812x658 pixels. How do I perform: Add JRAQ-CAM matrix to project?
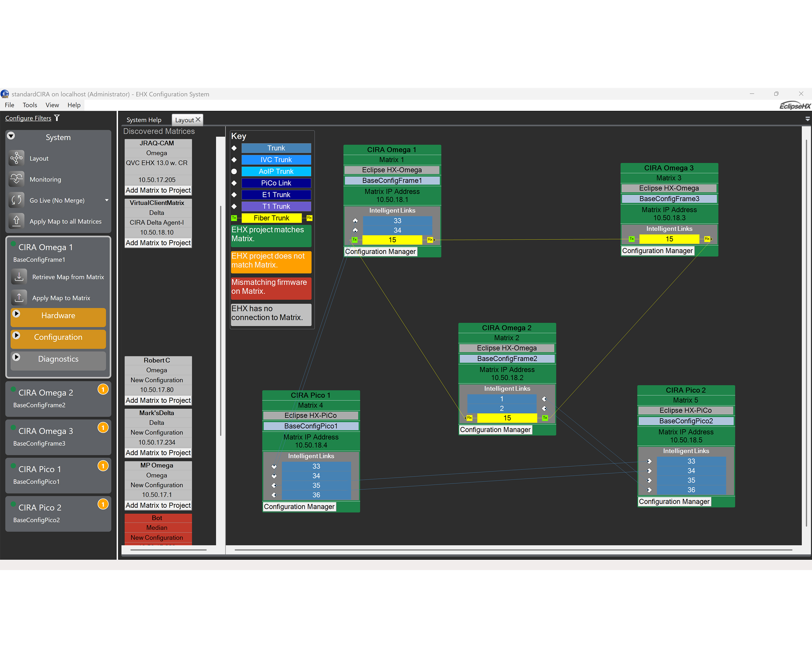(158, 190)
